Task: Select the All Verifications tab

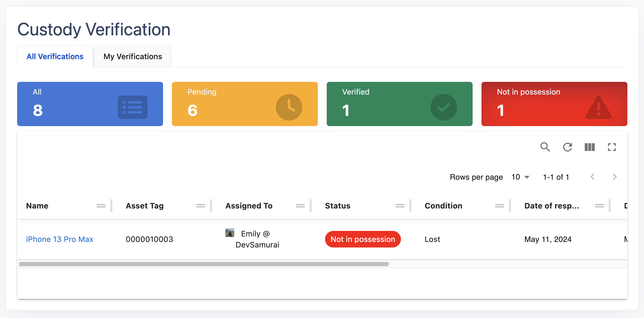Action: point(55,56)
